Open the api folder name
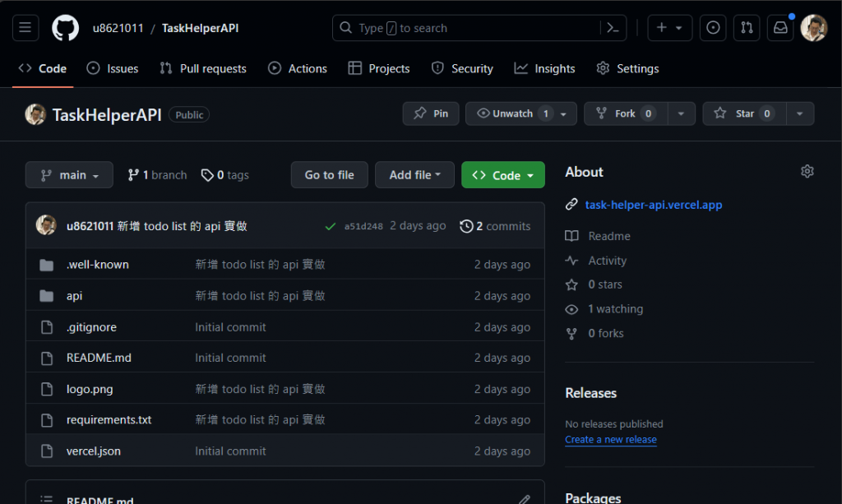The height and width of the screenshot is (504, 842). (74, 296)
